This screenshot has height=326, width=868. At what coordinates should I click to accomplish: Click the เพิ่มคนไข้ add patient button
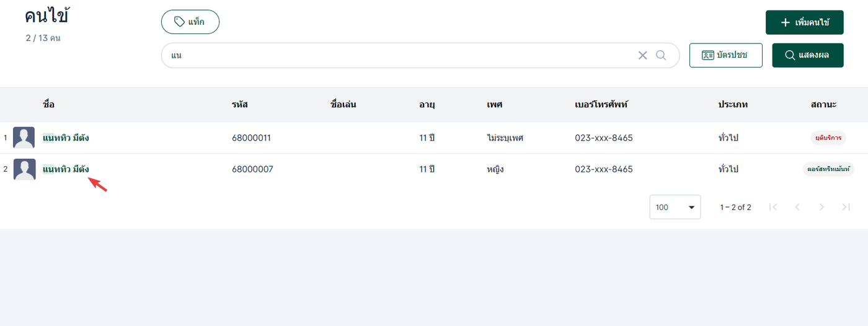point(804,22)
